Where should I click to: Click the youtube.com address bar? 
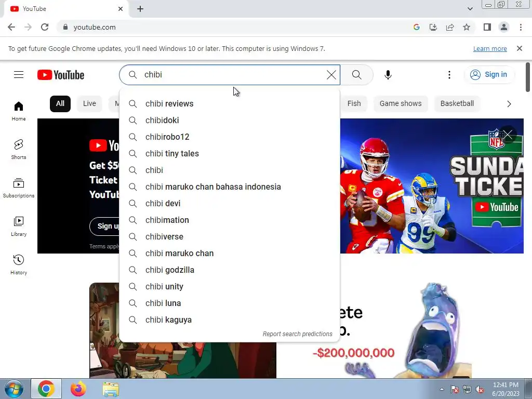[234, 27]
